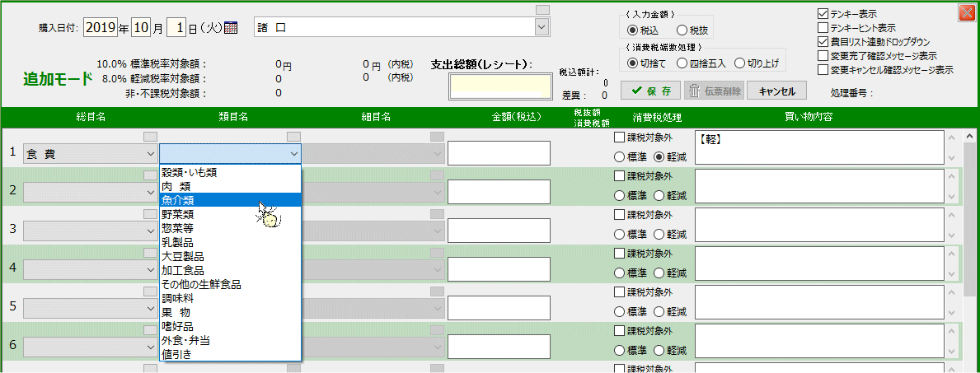Screen dimensions: 980x373
Task: Check 課税対象外 in row 2
Action: pos(619,176)
